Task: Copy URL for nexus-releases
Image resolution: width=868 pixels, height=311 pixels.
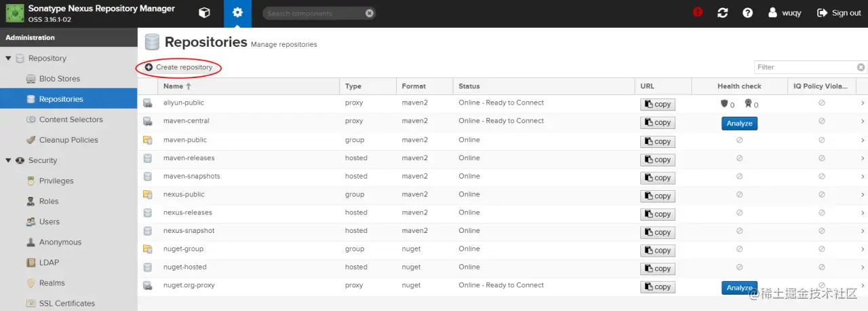Action: coord(658,215)
